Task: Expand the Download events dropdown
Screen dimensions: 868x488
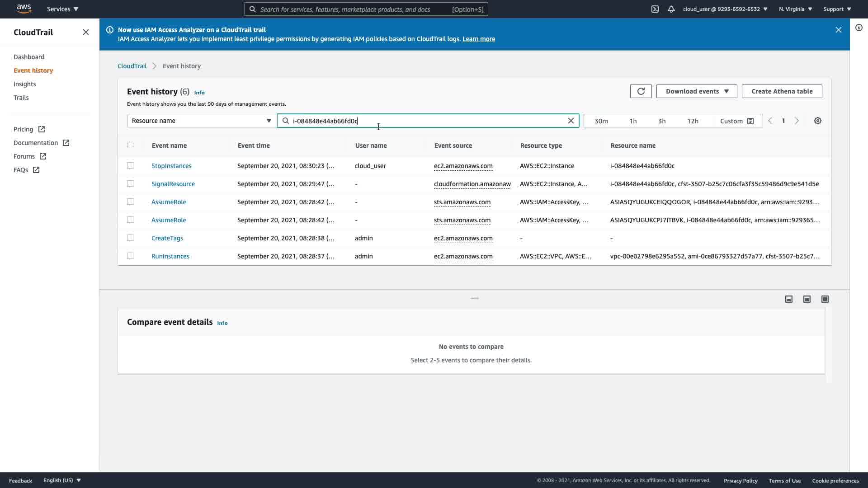Action: [696, 91]
